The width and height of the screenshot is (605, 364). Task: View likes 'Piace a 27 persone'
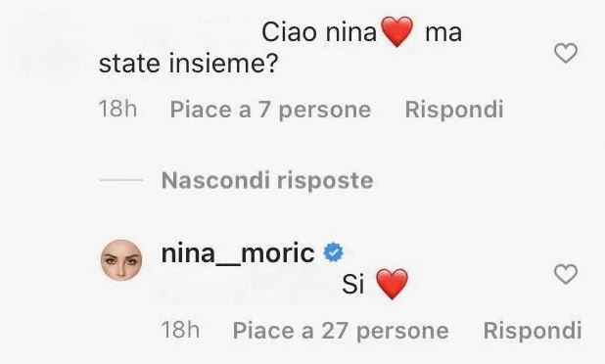[x=341, y=331]
